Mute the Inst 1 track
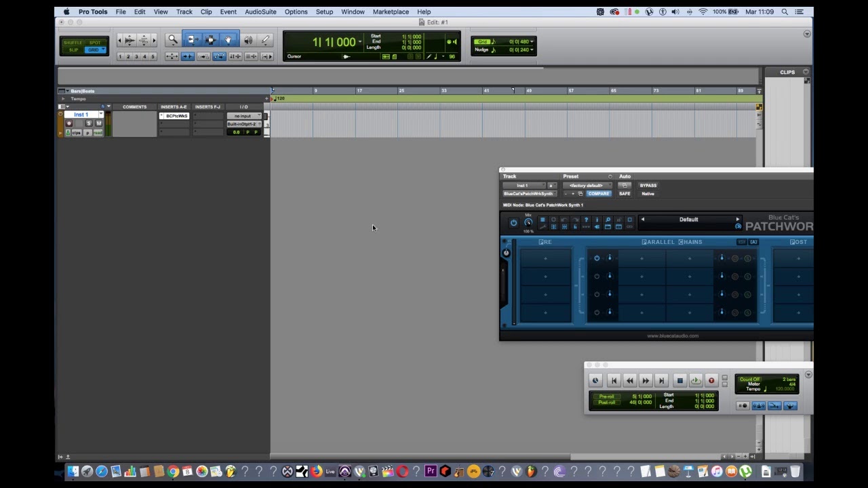The width and height of the screenshot is (868, 488). pyautogui.click(x=99, y=123)
